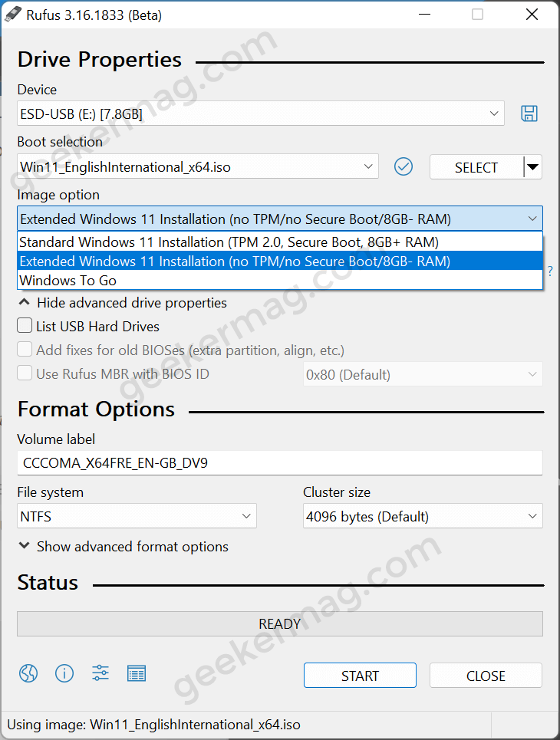Choose Windows To Go option
560x740 pixels.
tap(280, 280)
